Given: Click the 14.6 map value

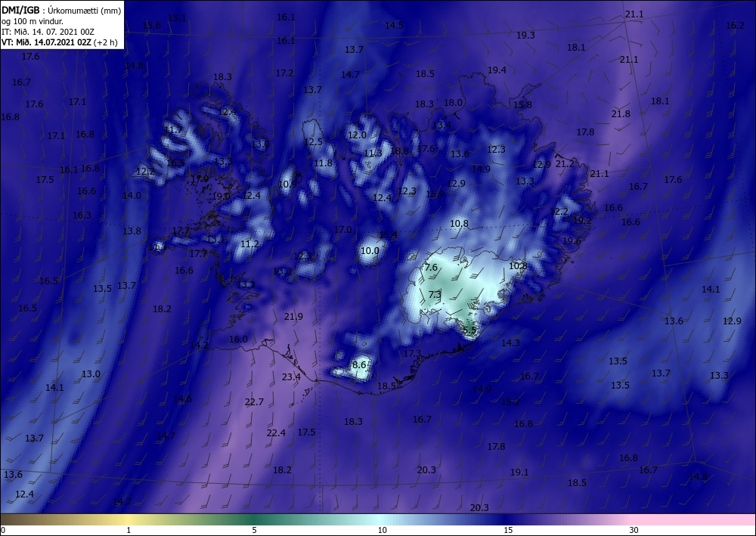Looking at the screenshot, I should click(x=183, y=398).
